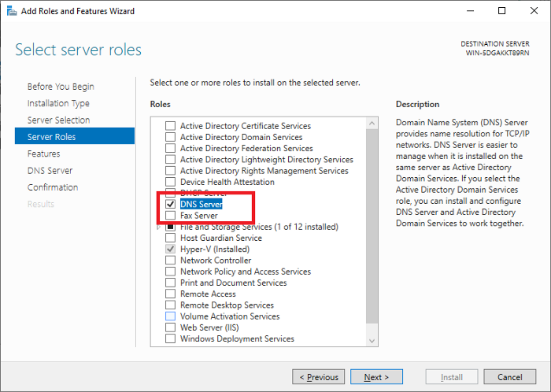Select the Remote Access label
This screenshot has height=392, width=551.
(x=208, y=294)
